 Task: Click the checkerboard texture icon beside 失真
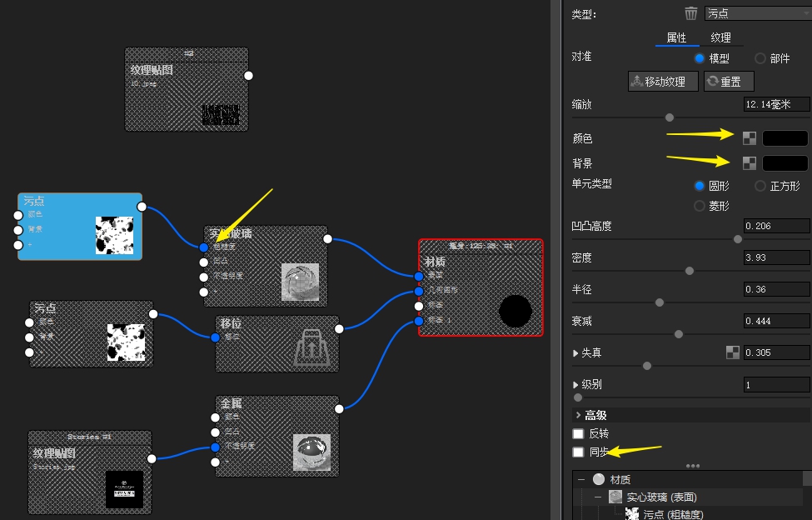[733, 352]
